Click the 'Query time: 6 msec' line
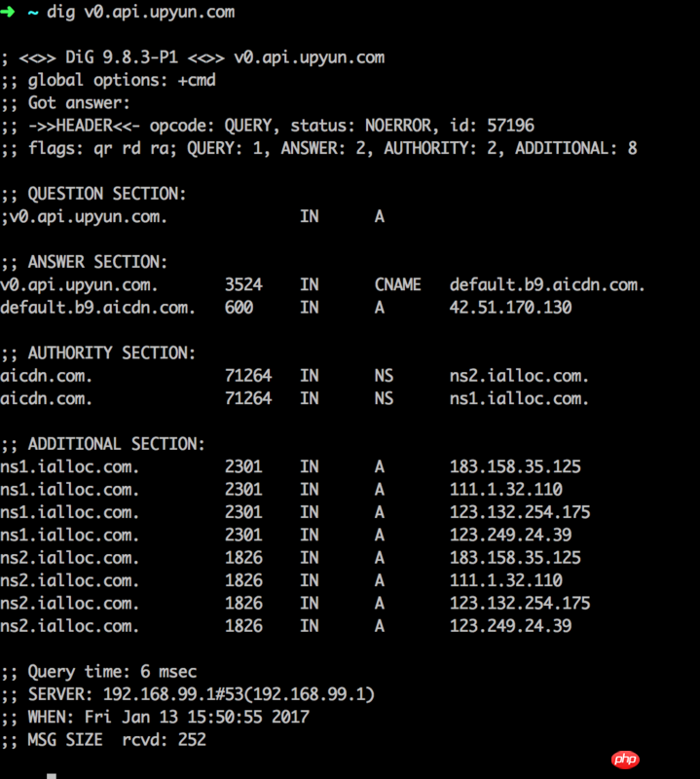This screenshot has width=700, height=779. pyautogui.click(x=99, y=672)
